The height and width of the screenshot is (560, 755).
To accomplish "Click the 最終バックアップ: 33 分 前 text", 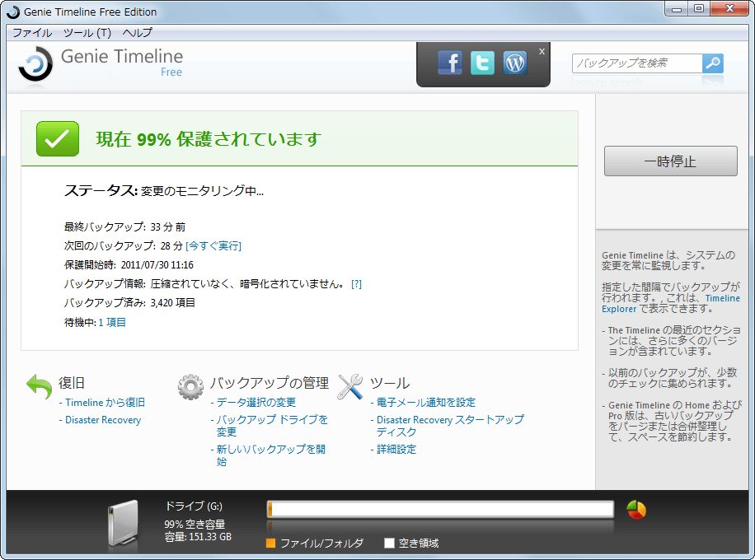I will (124, 227).
